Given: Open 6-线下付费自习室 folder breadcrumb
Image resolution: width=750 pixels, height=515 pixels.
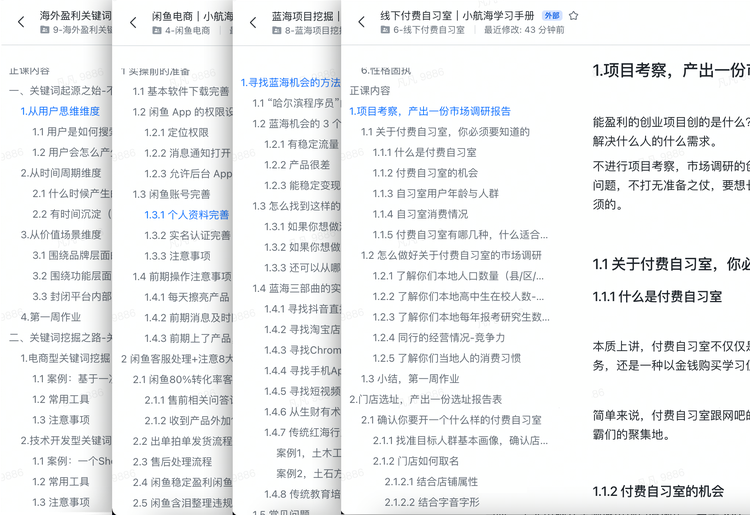Looking at the screenshot, I should (429, 30).
